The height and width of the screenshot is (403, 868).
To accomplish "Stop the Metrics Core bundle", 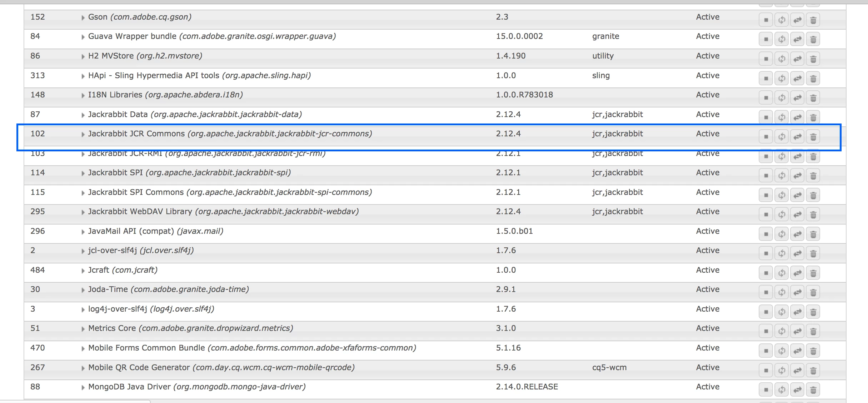I will coord(765,331).
